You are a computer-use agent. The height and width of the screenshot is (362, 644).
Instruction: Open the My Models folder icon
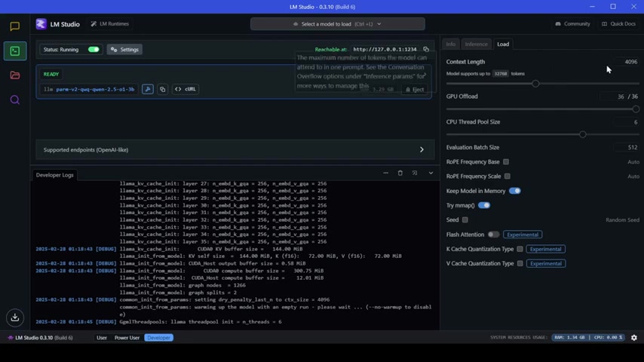pyautogui.click(x=15, y=75)
